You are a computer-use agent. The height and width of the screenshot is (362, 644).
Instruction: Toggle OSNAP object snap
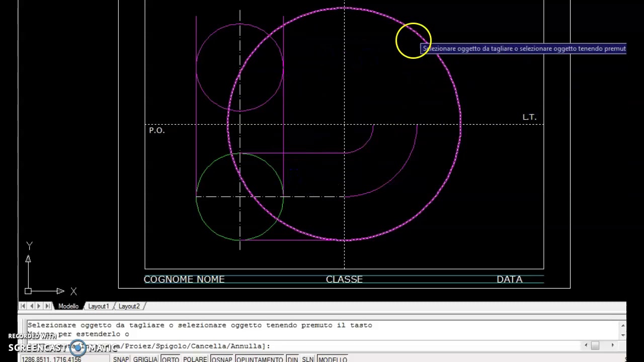point(222,359)
